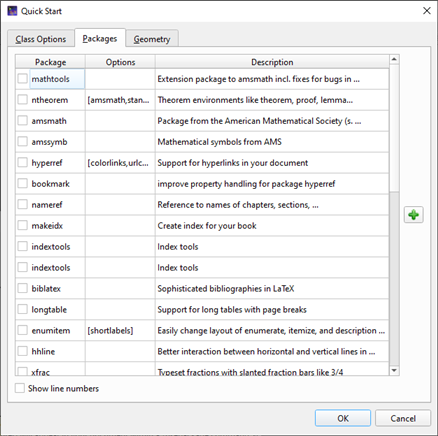Switch to the Class Options tab
The width and height of the screenshot is (438, 436).
point(41,39)
